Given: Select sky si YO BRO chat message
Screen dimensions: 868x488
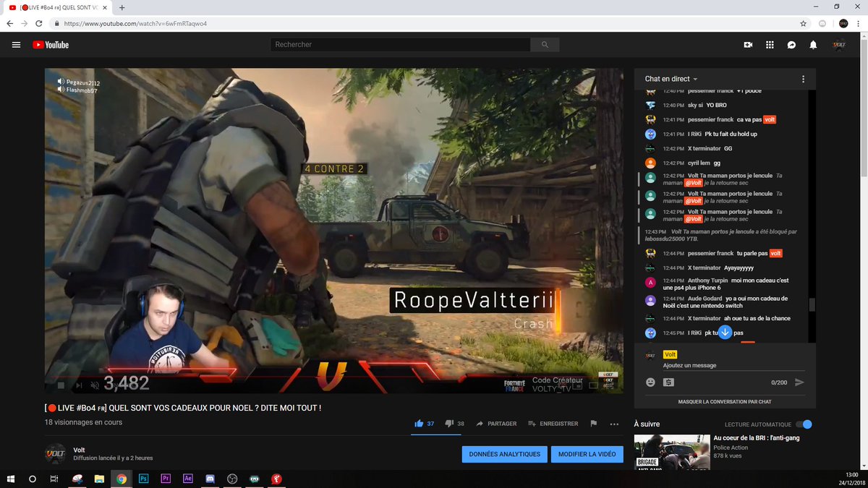Looking at the screenshot, I should coord(725,105).
